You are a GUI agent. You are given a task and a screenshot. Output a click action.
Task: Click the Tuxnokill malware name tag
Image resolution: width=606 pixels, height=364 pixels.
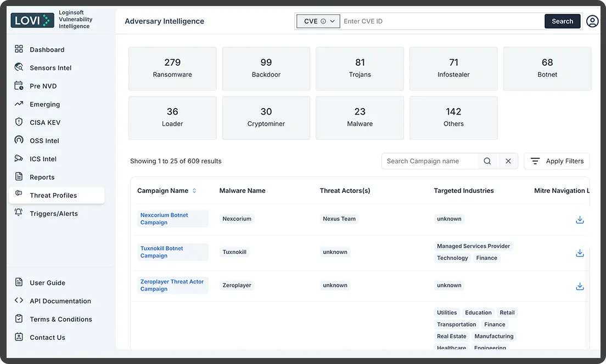point(234,252)
